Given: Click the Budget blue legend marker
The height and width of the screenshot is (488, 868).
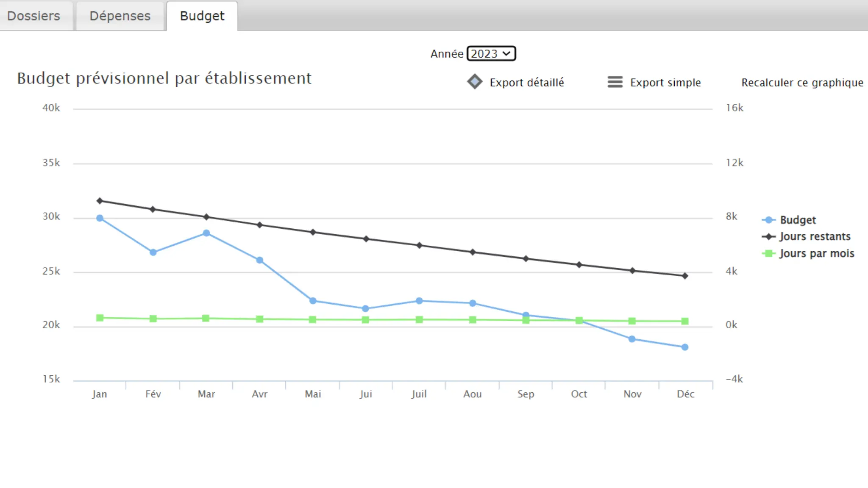Looking at the screenshot, I should click(x=768, y=220).
